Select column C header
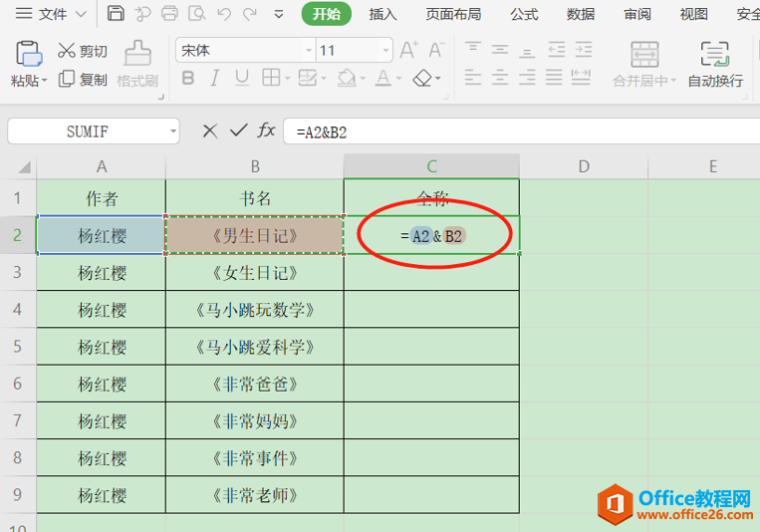The image size is (760, 532). coord(431,166)
